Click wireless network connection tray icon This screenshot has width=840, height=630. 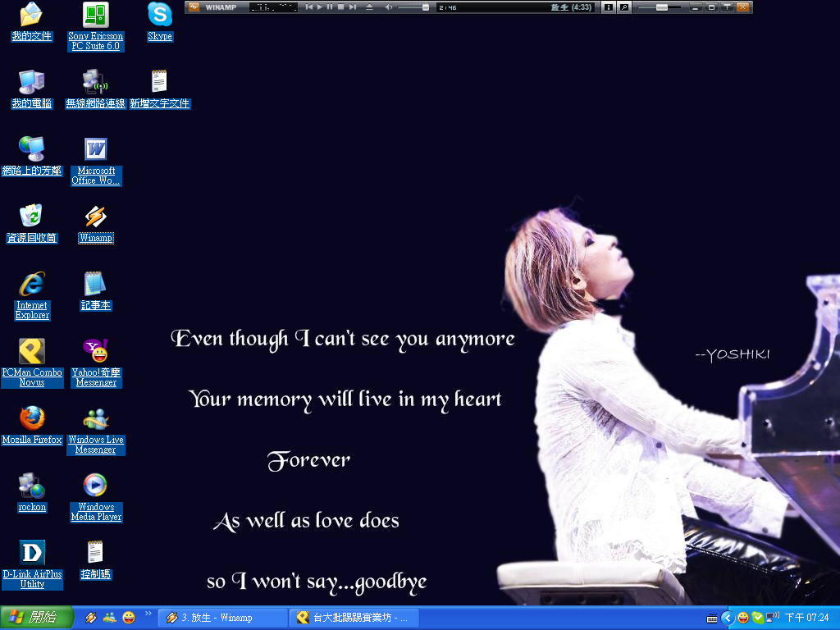pos(772,617)
